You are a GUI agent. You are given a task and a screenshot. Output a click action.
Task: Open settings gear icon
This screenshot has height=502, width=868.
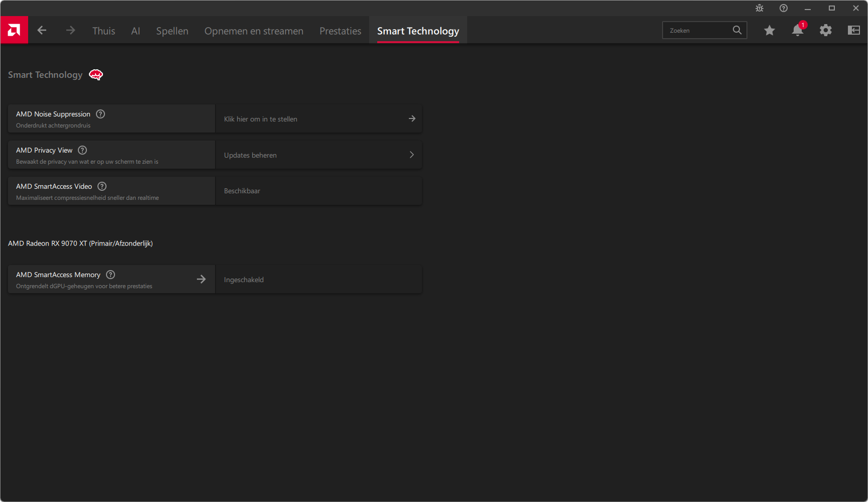click(825, 31)
